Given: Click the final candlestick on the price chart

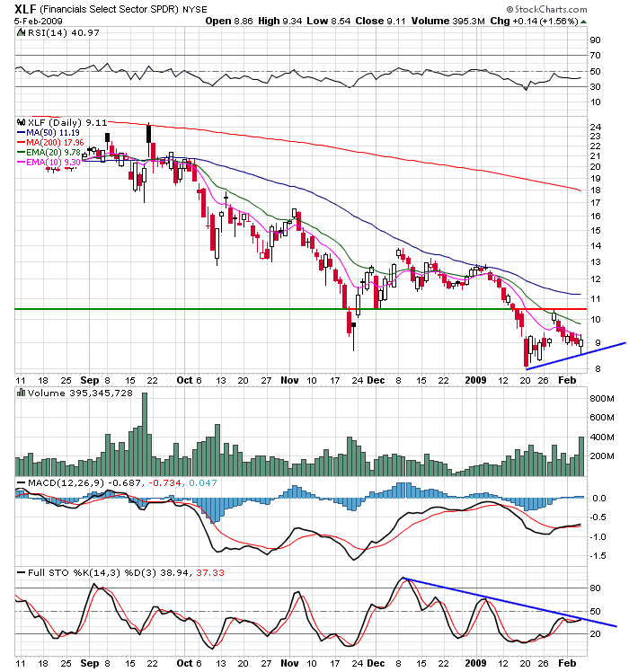Looking at the screenshot, I should pos(581,343).
